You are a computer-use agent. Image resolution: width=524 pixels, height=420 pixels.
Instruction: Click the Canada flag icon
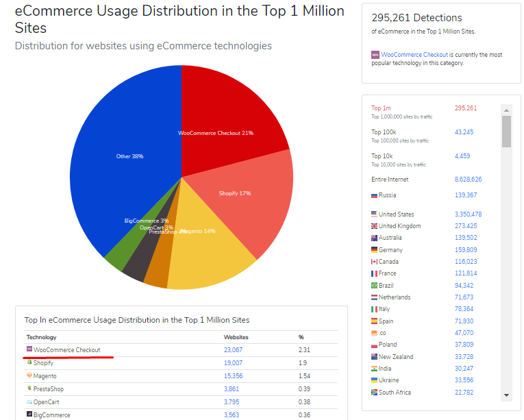coord(374,262)
